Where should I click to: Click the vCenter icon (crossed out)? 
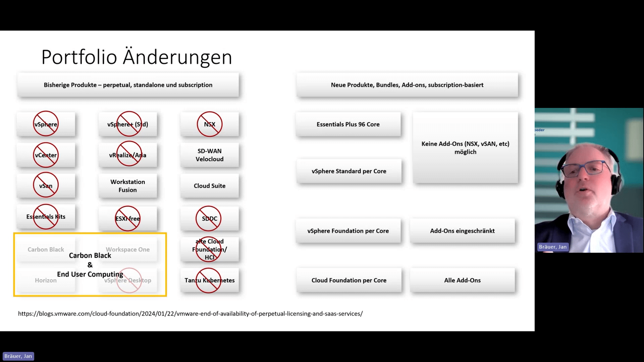tap(46, 155)
